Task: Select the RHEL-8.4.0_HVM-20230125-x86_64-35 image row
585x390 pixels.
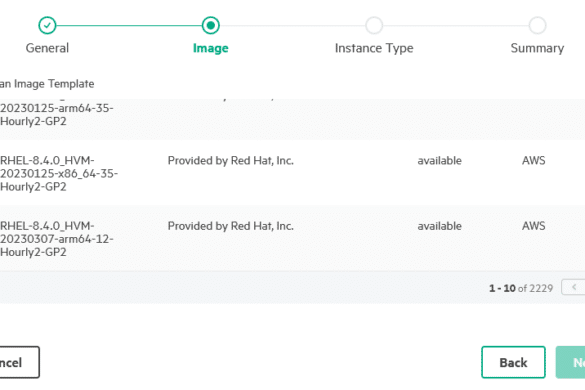Action: (x=292, y=173)
